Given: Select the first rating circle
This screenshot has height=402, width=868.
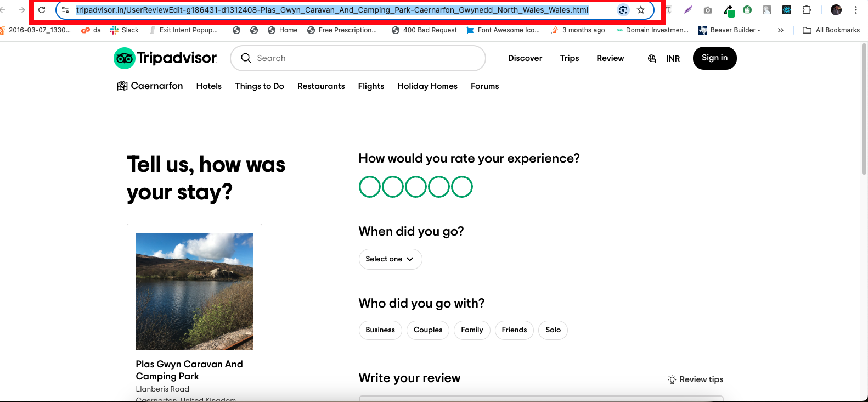Looking at the screenshot, I should tap(370, 187).
